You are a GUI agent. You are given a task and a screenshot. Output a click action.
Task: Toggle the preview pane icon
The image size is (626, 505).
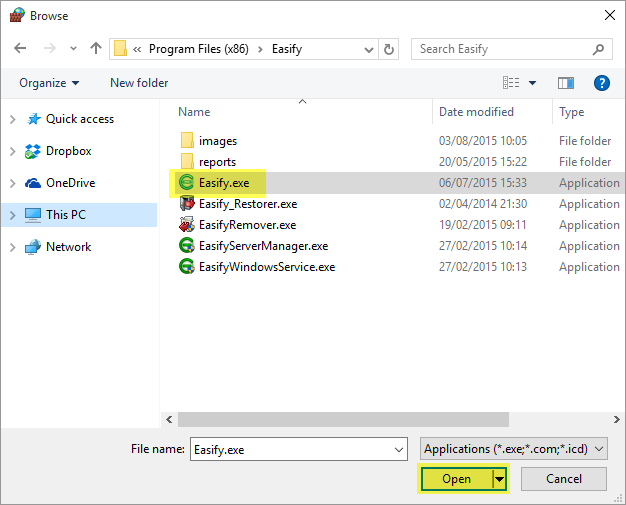pyautogui.click(x=566, y=83)
